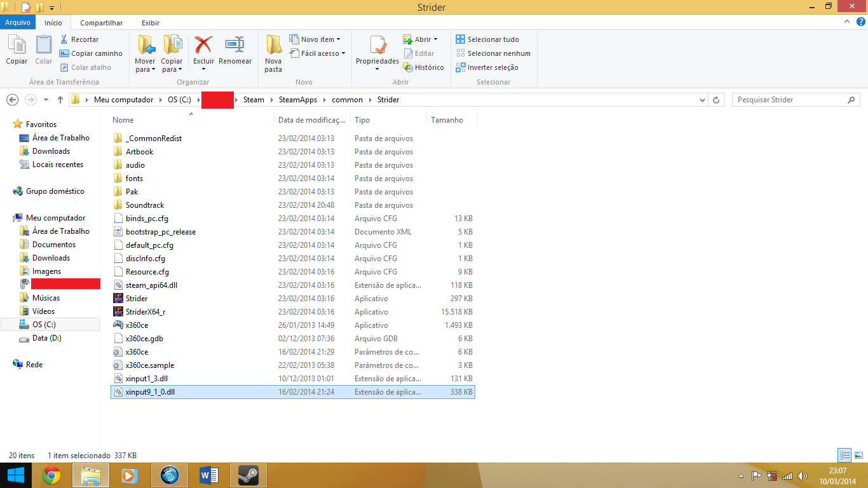This screenshot has width=868, height=488.
Task: Go up one folder level arrow
Action: (x=60, y=100)
